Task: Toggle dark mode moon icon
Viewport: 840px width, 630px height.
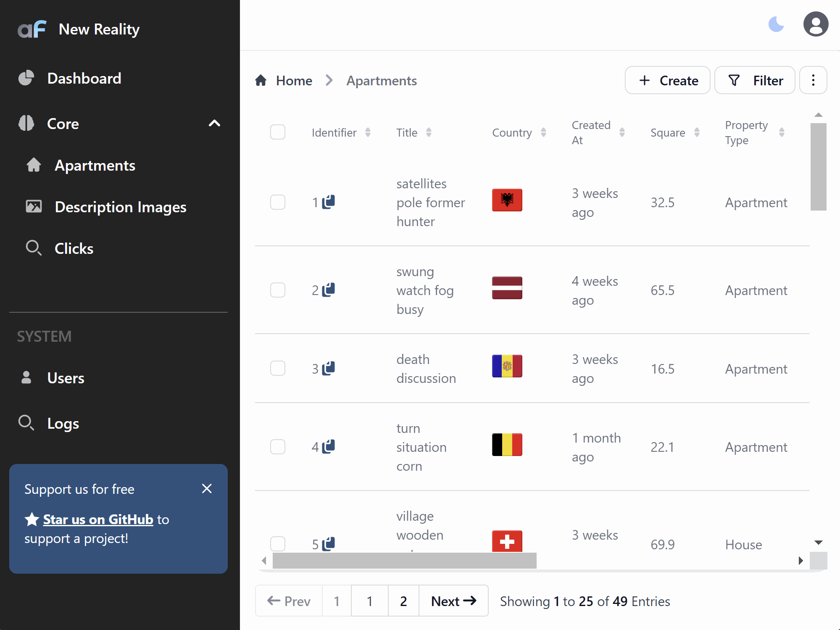Action: pos(776,24)
